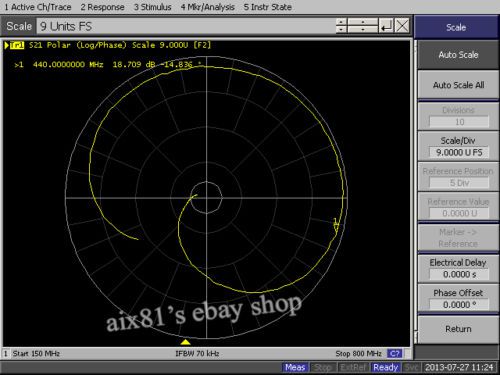The width and height of the screenshot is (500, 375).
Task: Click marker 1 on the polar trace
Action: [336, 225]
